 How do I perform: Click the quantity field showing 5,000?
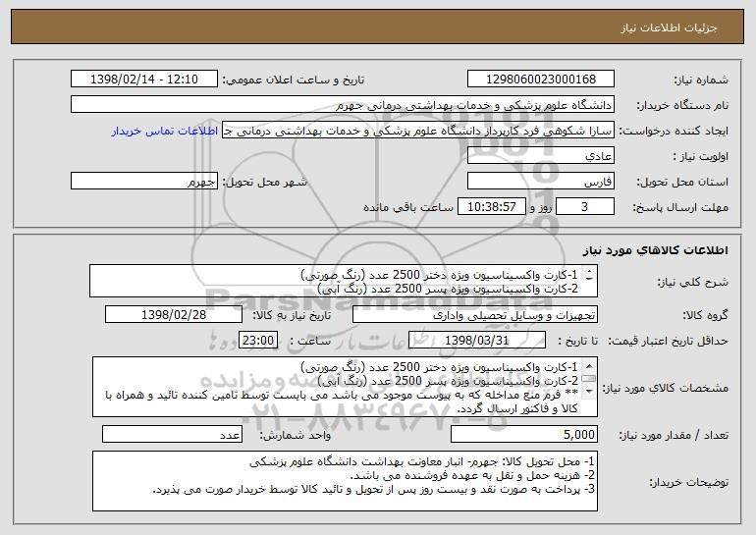point(524,434)
